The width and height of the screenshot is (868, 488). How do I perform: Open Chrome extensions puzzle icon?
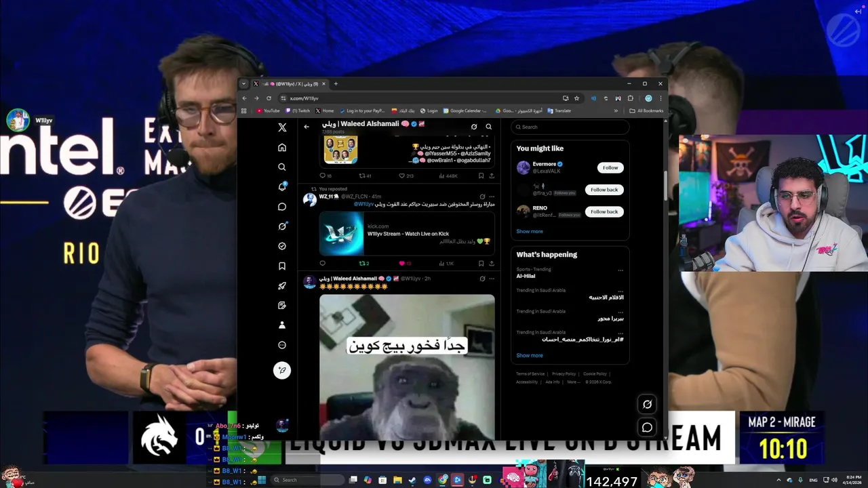[630, 98]
